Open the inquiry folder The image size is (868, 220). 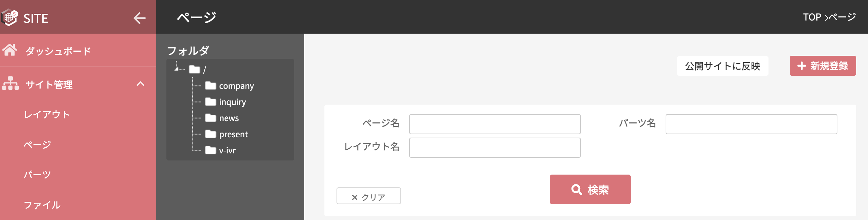tap(232, 102)
